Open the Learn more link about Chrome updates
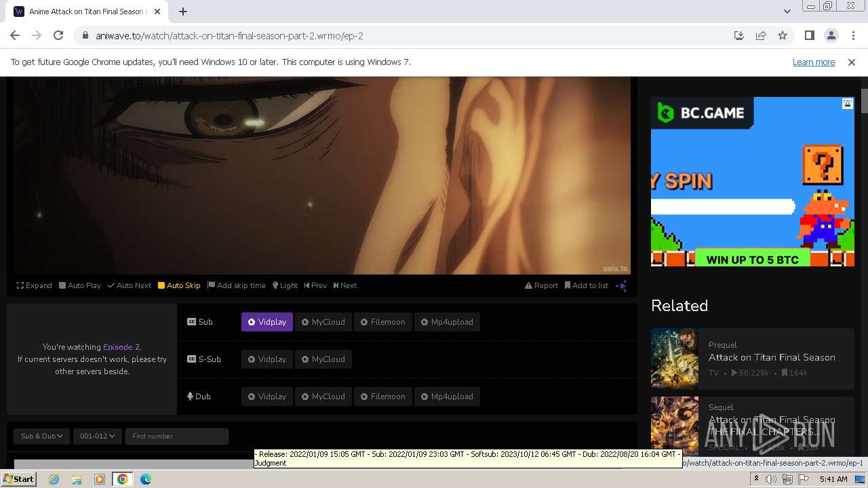Image resolution: width=868 pixels, height=488 pixels. (814, 62)
